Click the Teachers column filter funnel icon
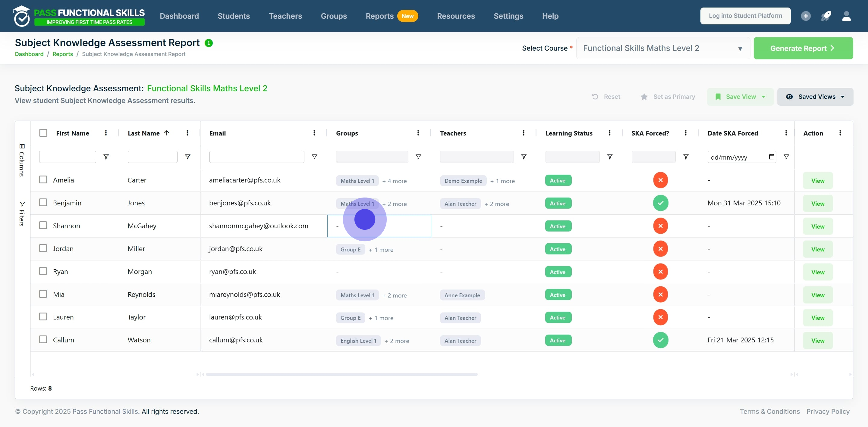The width and height of the screenshot is (868, 427). [524, 157]
